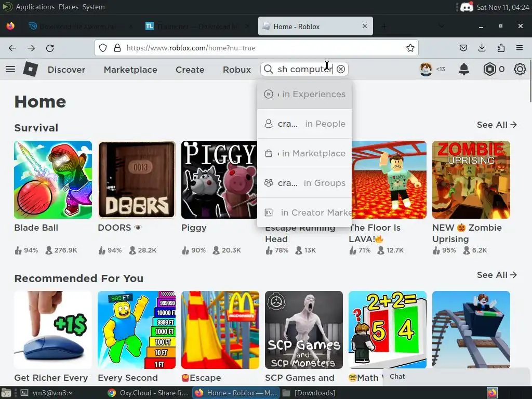Viewport: 532px width, 399px height.
Task: Save page to Pocket
Action: (x=463, y=48)
